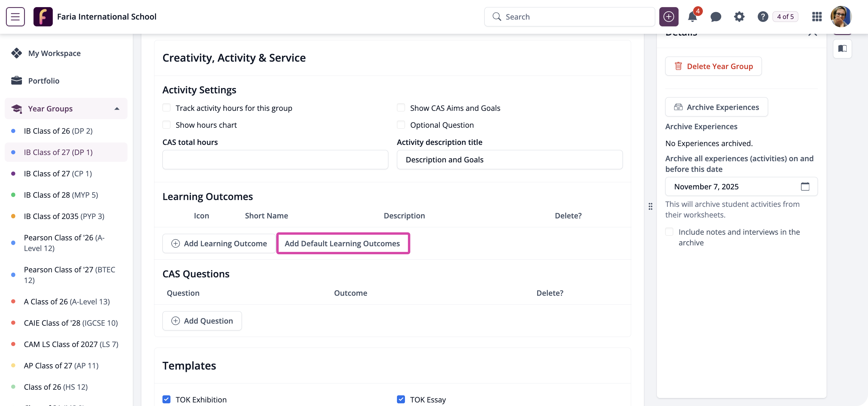Click the Add Learning Outcome button

219,243
